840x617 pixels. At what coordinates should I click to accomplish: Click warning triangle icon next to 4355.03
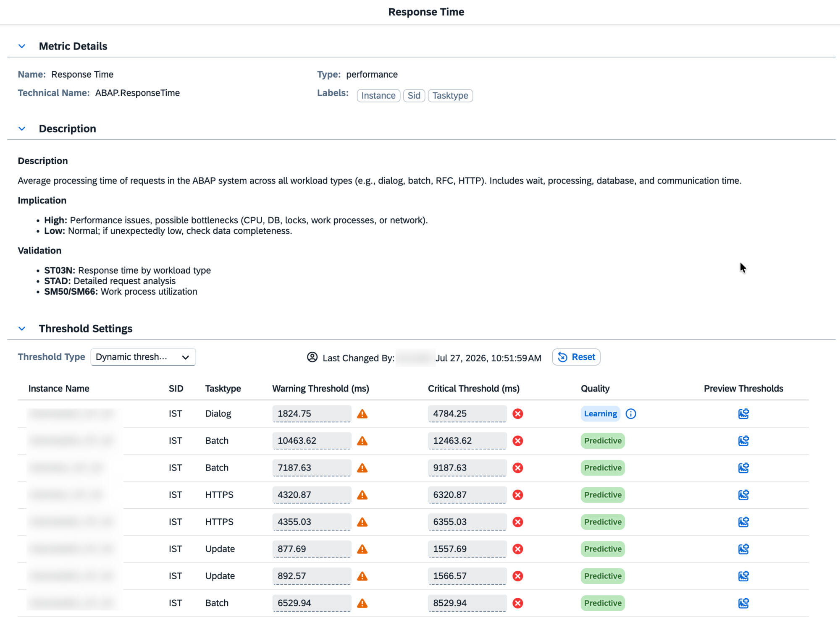tap(362, 522)
